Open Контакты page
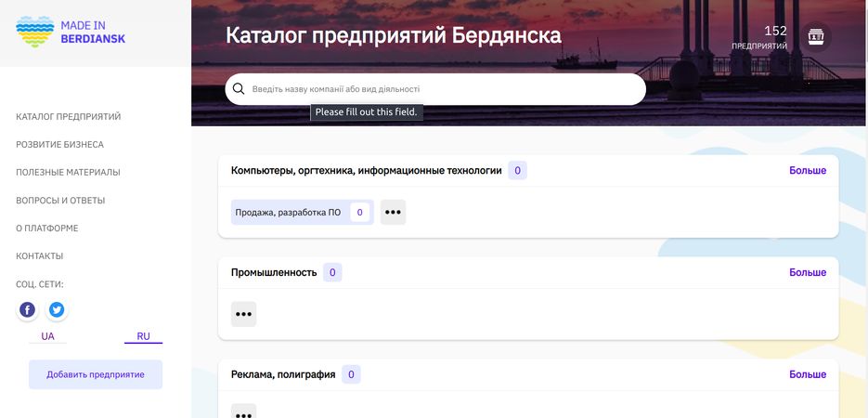 click(40, 256)
